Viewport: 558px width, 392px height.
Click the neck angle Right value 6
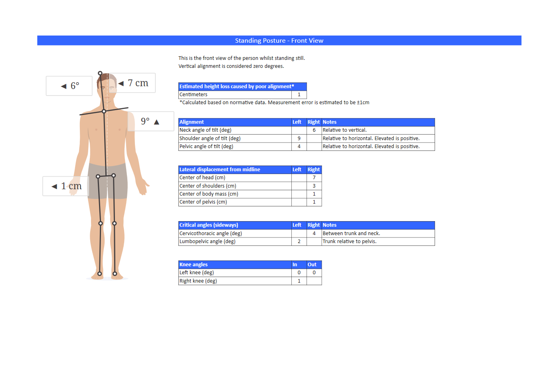(314, 130)
